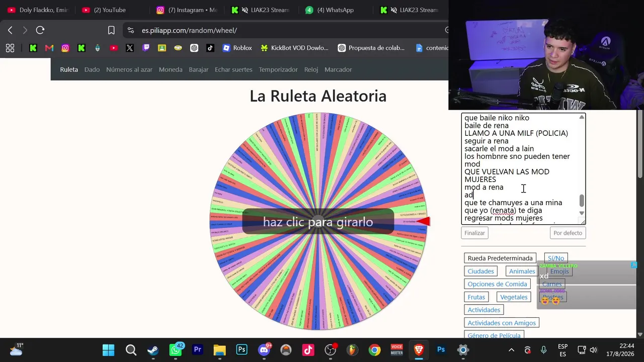This screenshot has width=644, height=362.
Task: Click the 'sacarle el mod a lain' line
Action: pos(499,148)
